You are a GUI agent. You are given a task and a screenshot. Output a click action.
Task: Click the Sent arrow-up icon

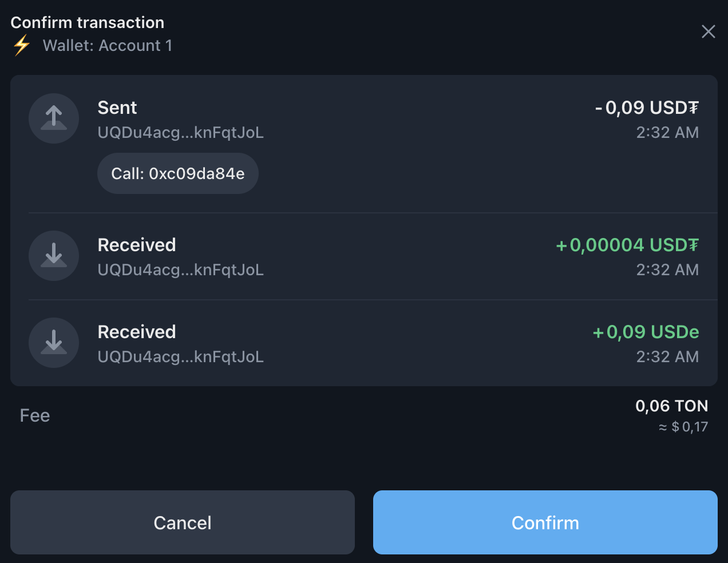(x=54, y=118)
